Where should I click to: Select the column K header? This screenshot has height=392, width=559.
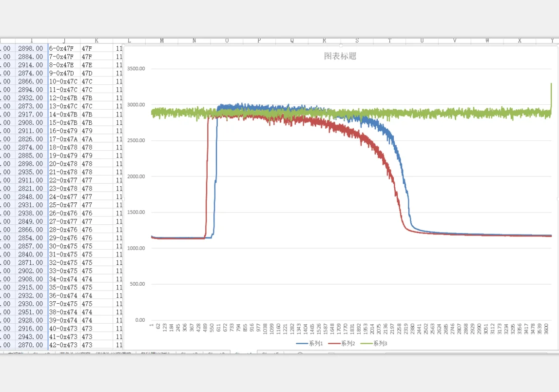(96, 40)
